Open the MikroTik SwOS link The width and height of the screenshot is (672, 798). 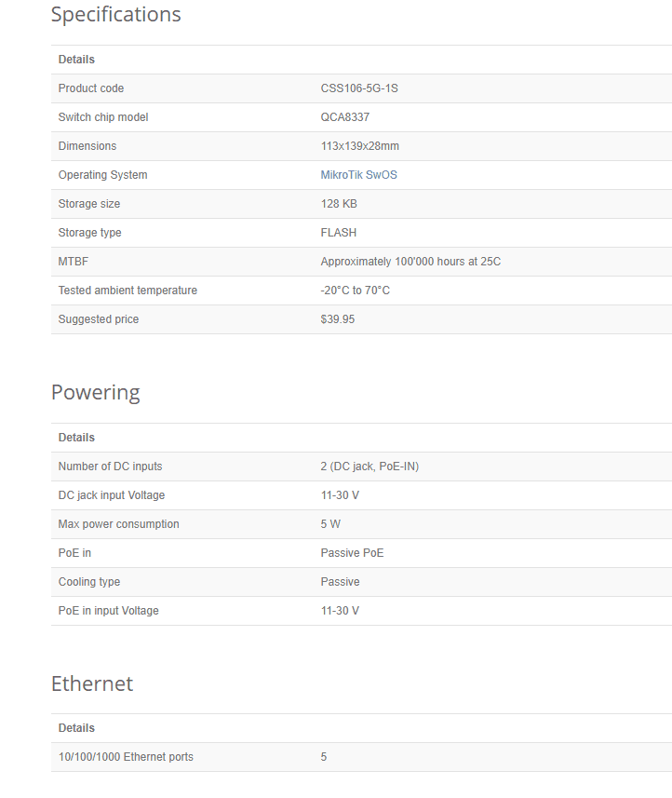(358, 175)
